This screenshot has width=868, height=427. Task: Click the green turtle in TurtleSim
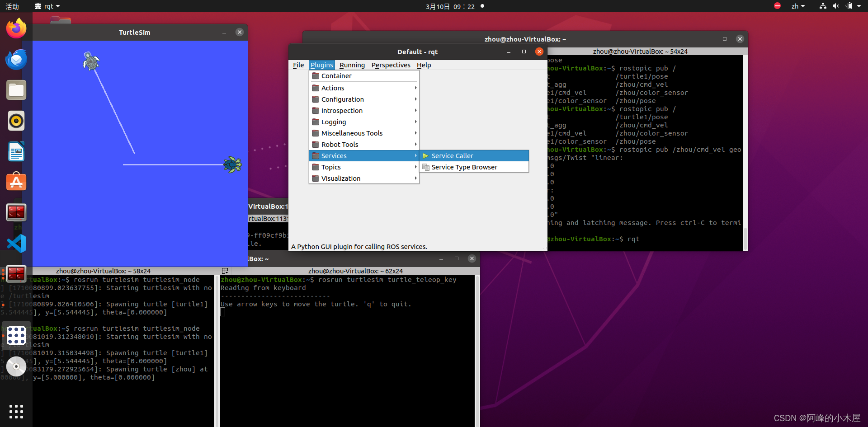(233, 164)
